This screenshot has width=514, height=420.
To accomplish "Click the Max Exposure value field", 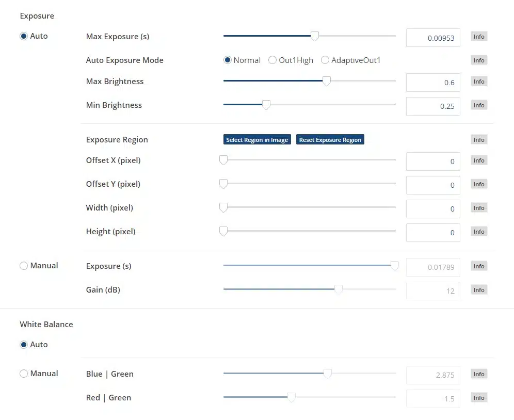I will [x=433, y=38].
